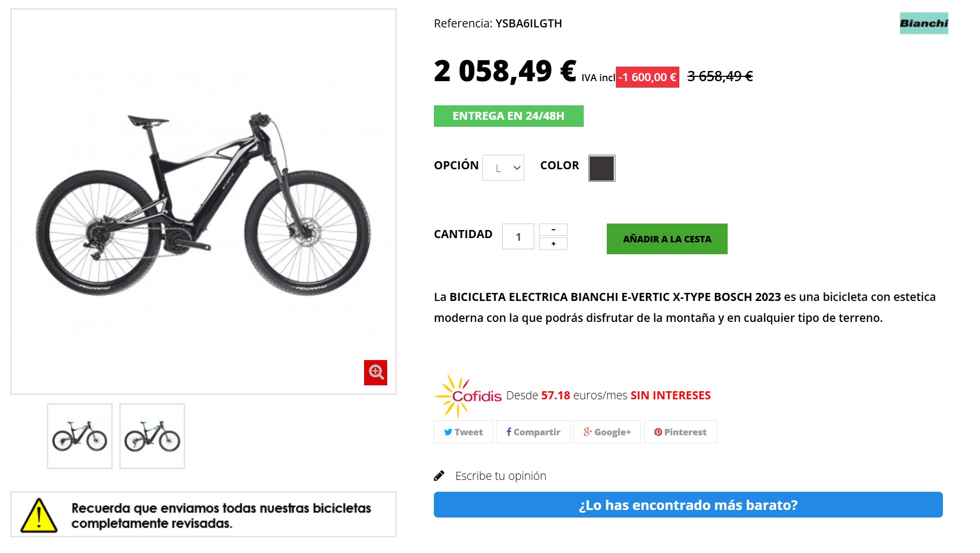Share the product on Google+
The height and width of the screenshot is (553, 980).
[607, 432]
